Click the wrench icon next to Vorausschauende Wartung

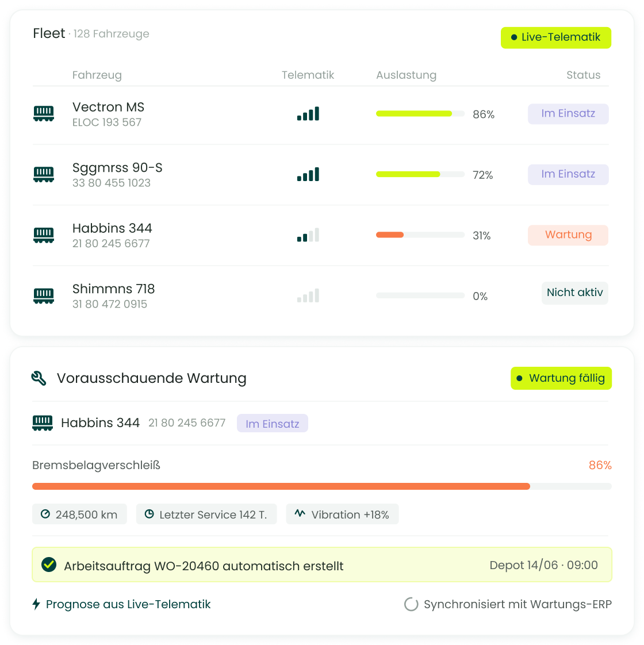pyautogui.click(x=39, y=378)
